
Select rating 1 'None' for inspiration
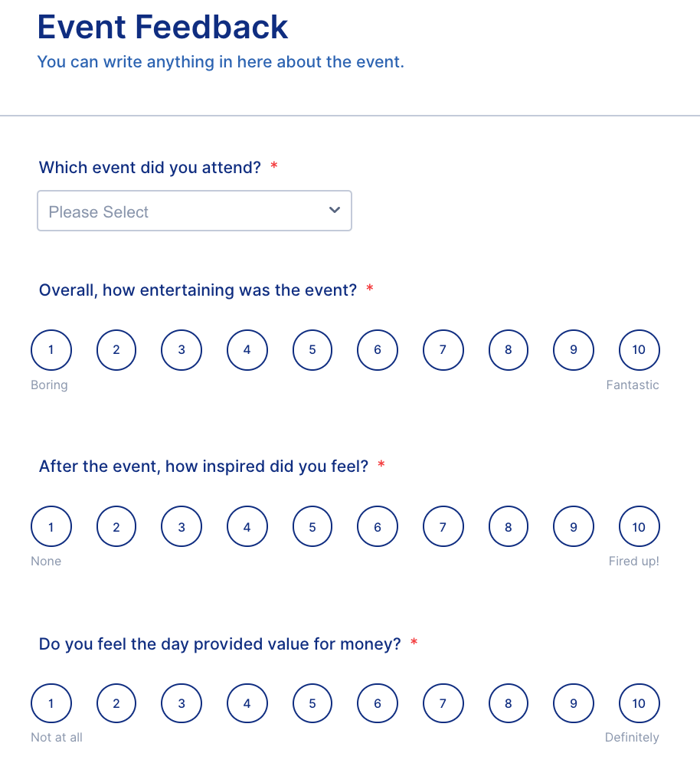[51, 526]
